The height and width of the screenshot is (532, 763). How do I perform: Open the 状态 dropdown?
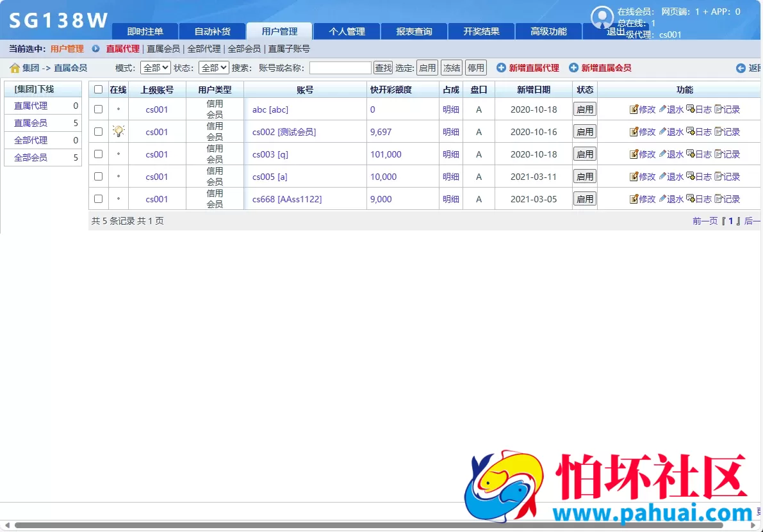click(x=213, y=68)
